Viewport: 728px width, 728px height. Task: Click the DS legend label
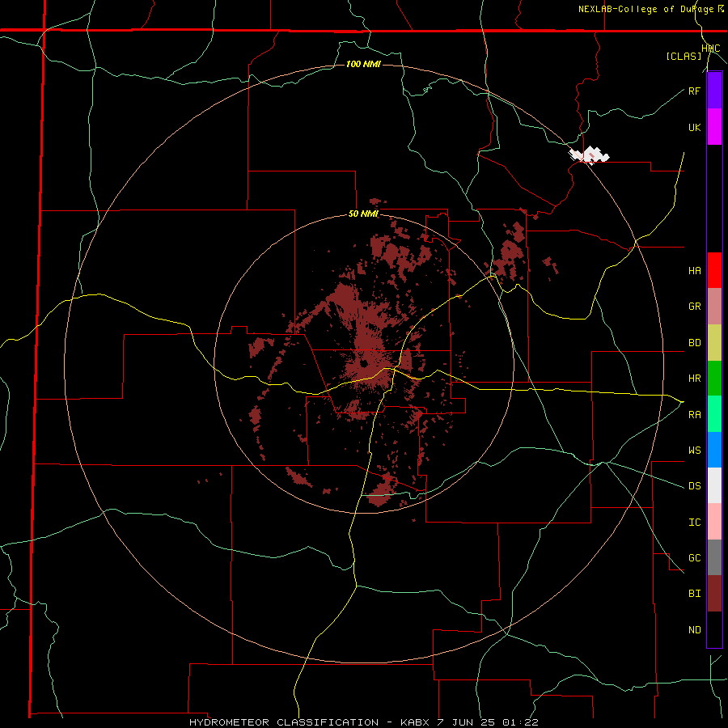point(694,486)
